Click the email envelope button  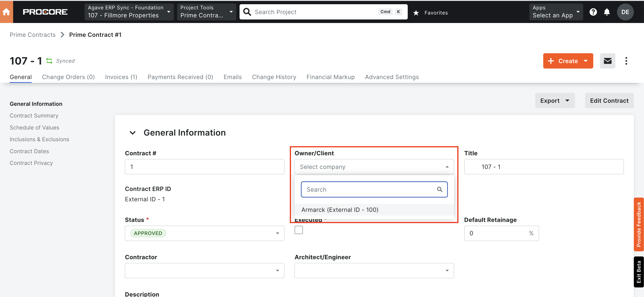(x=608, y=61)
